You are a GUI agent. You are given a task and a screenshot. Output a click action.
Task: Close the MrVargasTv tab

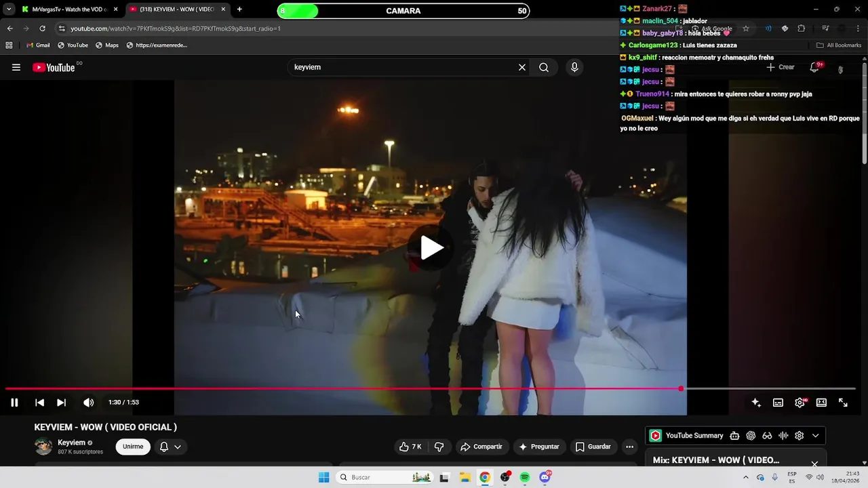pyautogui.click(x=115, y=9)
